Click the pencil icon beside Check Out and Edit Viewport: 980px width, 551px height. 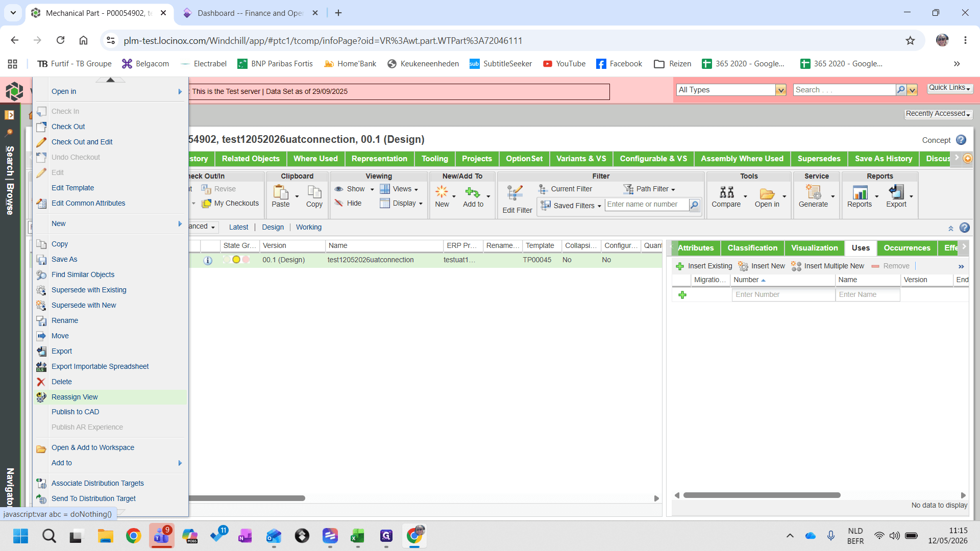41,142
